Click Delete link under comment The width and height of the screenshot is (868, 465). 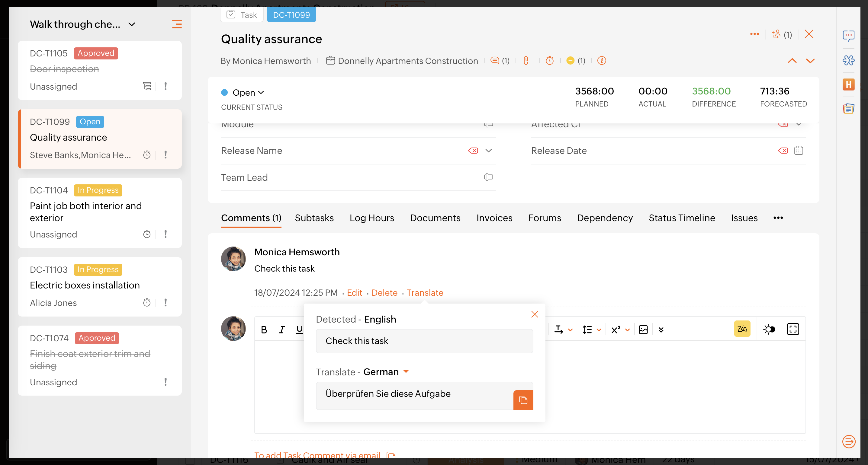(x=384, y=293)
